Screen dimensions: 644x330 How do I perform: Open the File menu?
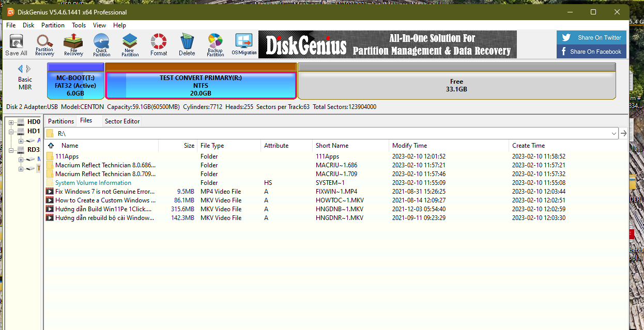pyautogui.click(x=11, y=25)
